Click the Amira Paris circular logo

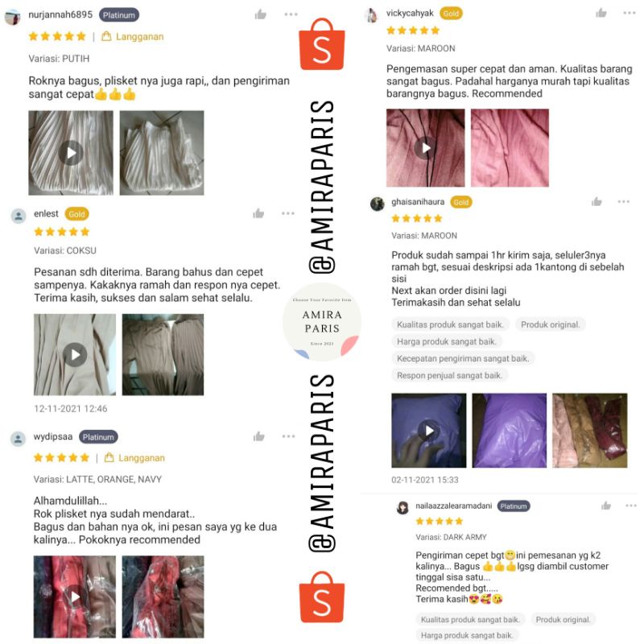(321, 321)
